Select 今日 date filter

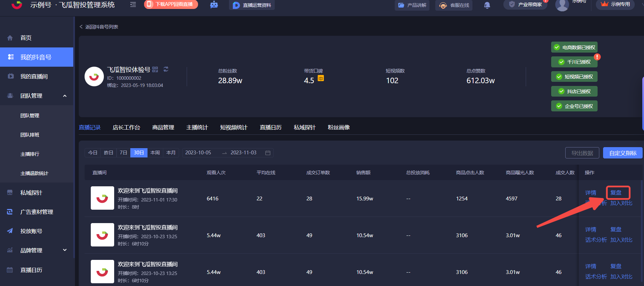92,153
